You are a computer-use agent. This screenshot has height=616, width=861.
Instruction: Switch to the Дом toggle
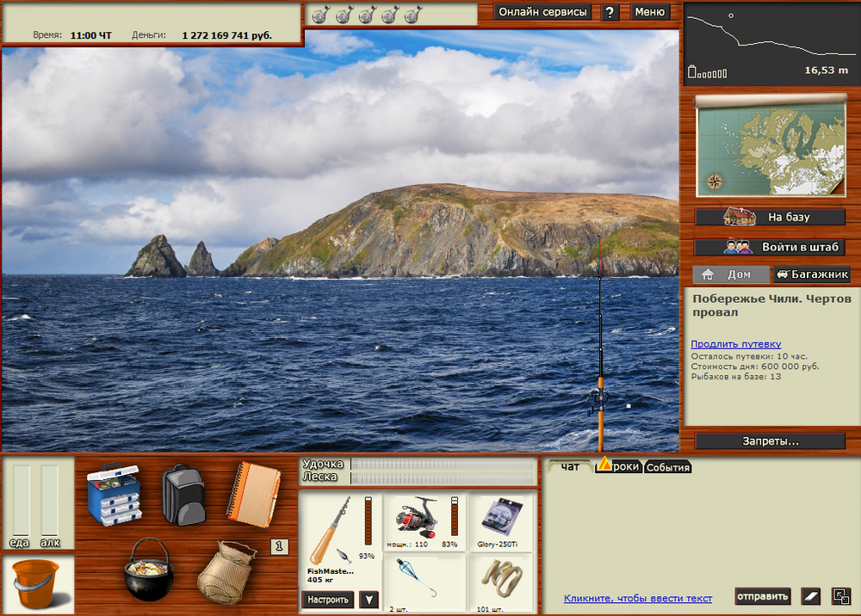tap(728, 275)
